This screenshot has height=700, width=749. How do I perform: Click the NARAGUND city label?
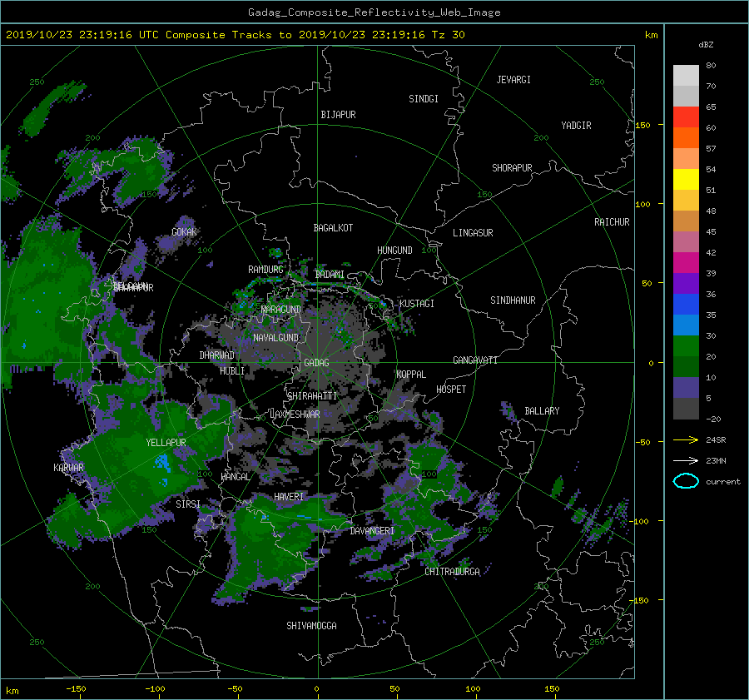coord(281,310)
